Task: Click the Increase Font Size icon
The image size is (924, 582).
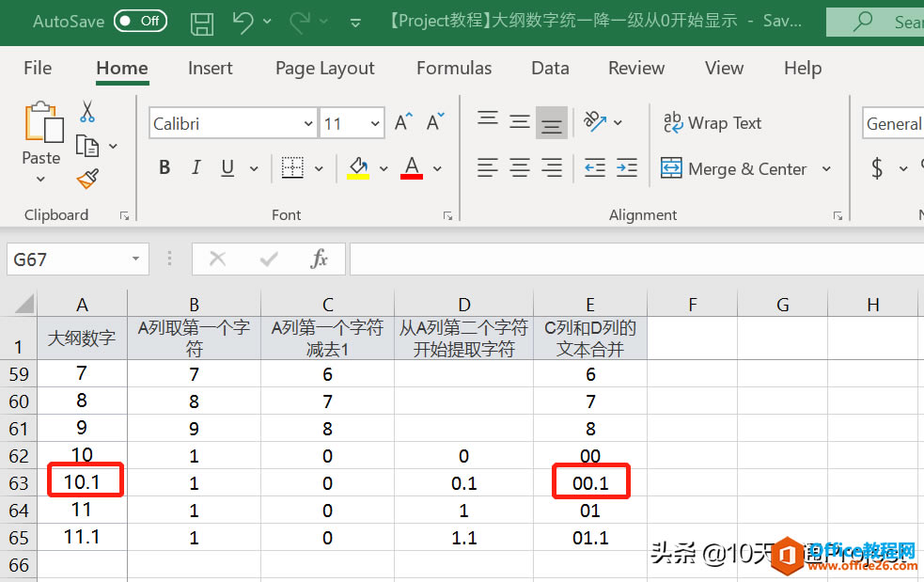Action: [x=403, y=122]
